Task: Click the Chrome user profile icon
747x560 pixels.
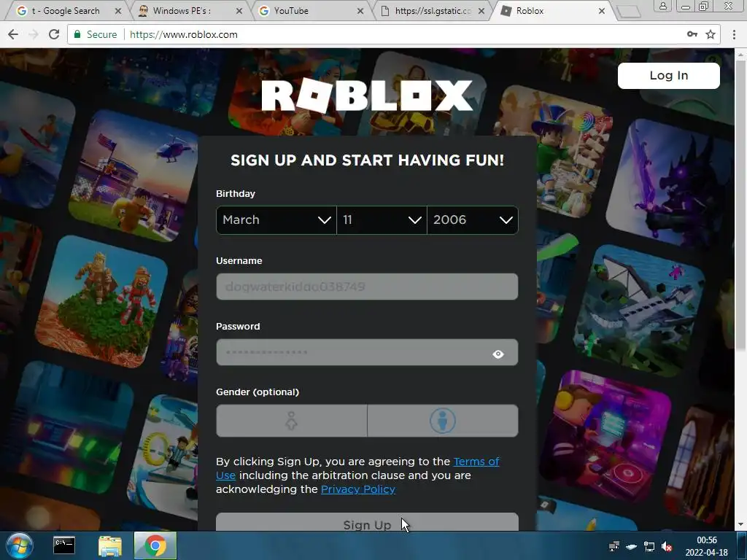Action: click(x=662, y=6)
